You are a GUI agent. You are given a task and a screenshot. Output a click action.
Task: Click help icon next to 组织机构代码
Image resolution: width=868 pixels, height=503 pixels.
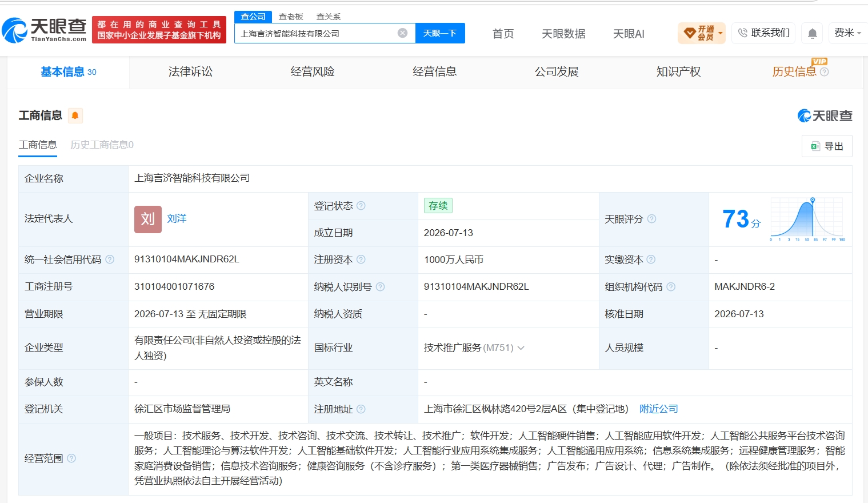[x=671, y=287]
